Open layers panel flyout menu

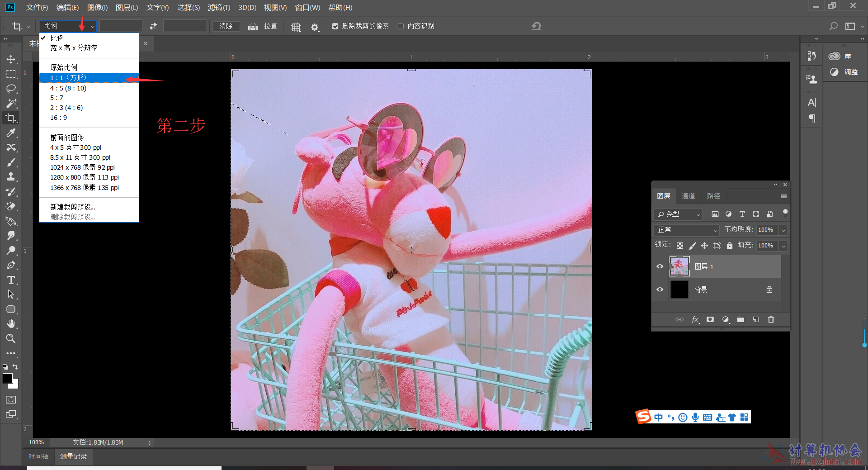coord(784,196)
